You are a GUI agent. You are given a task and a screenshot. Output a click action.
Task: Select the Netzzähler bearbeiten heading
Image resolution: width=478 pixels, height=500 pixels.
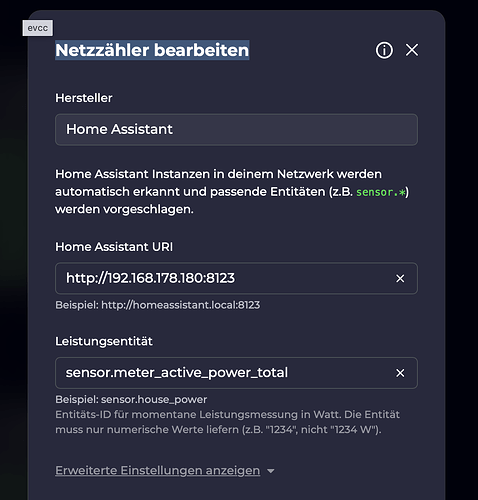(x=152, y=50)
